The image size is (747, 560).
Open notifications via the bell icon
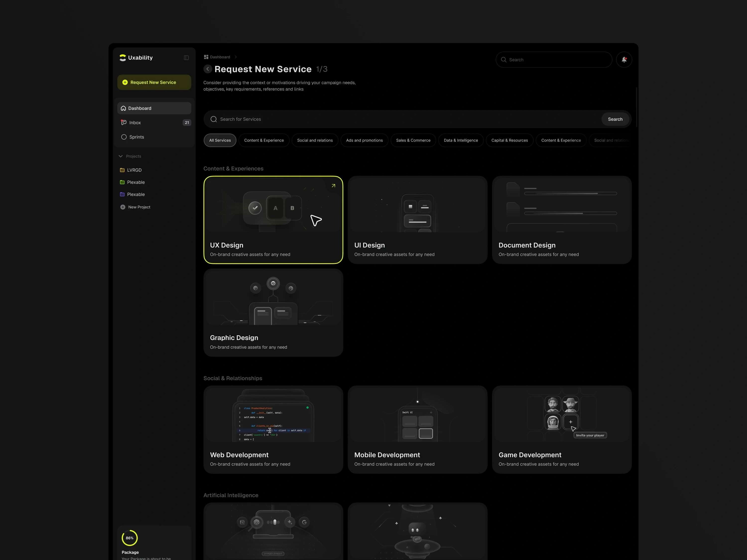point(624,60)
